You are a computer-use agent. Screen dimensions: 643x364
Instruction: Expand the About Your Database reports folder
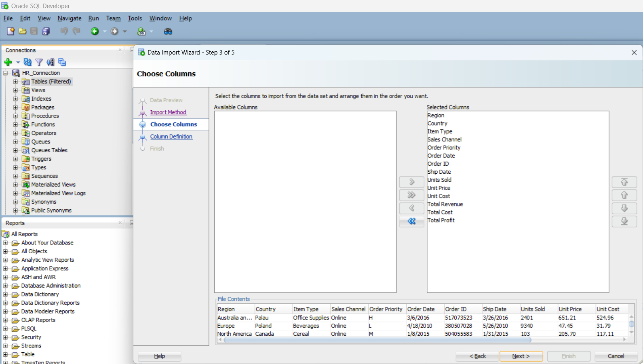click(6, 243)
